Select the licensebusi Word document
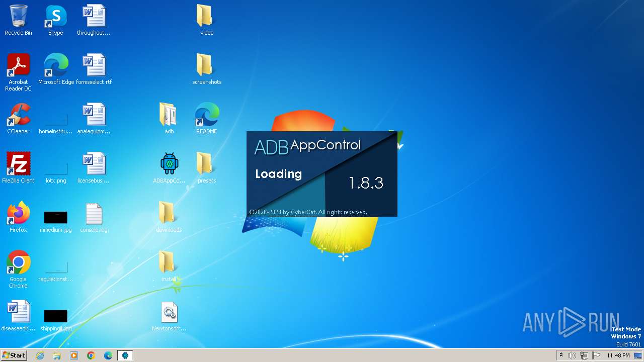Image resolution: width=644 pixels, height=362 pixels. 94,168
